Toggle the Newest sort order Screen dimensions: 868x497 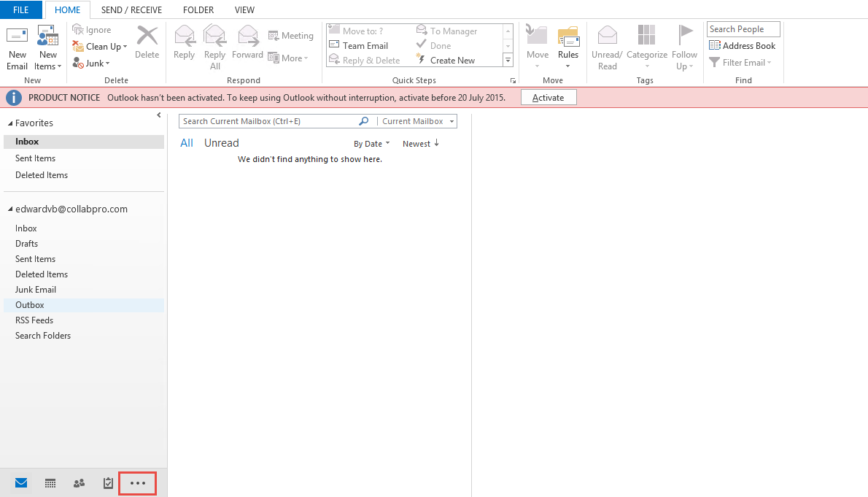(421, 144)
